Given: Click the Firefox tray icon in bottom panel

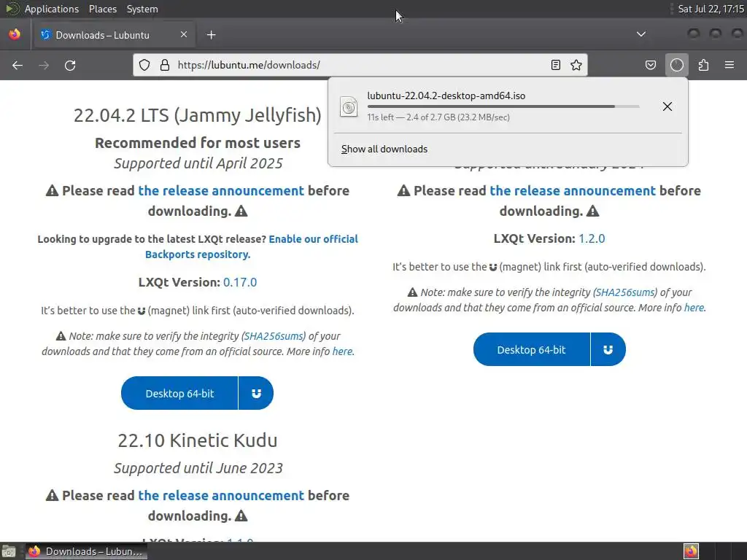Looking at the screenshot, I should point(691,551).
